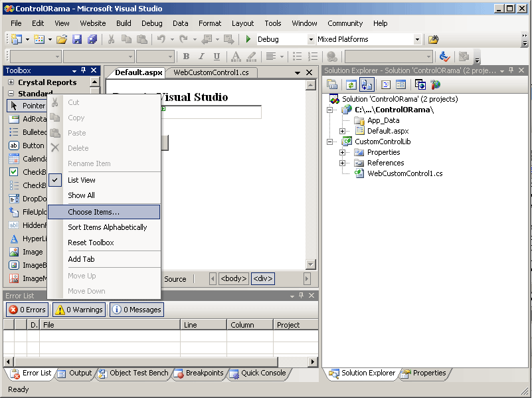The width and height of the screenshot is (532, 398).
Task: Expand the Crystal Reports toolbox section
Action: pos(11,82)
